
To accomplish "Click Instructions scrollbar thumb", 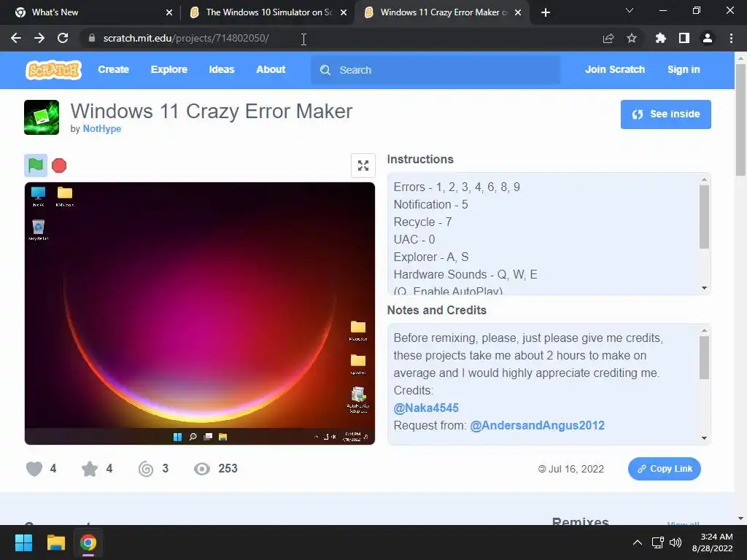I will click(x=704, y=217).
